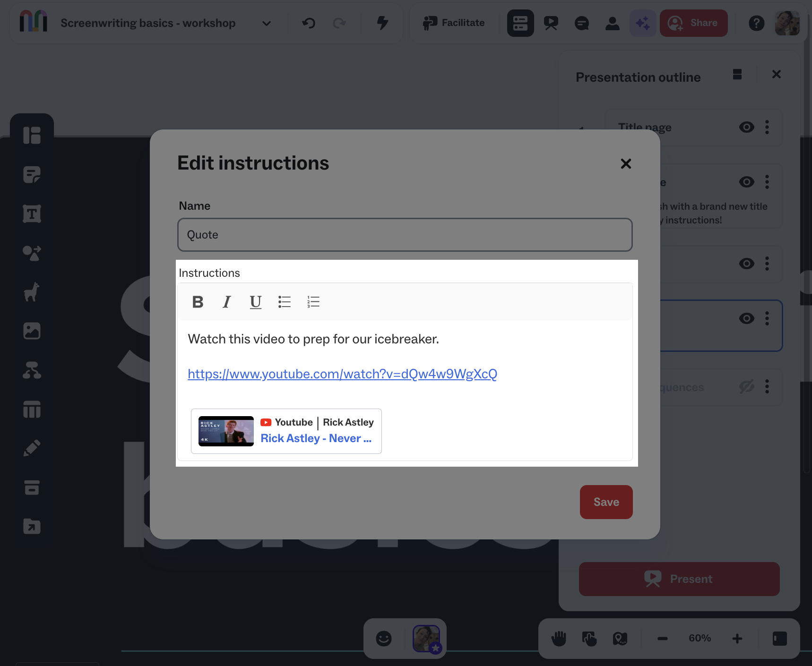Insert a bulleted list in instructions

[x=285, y=302]
